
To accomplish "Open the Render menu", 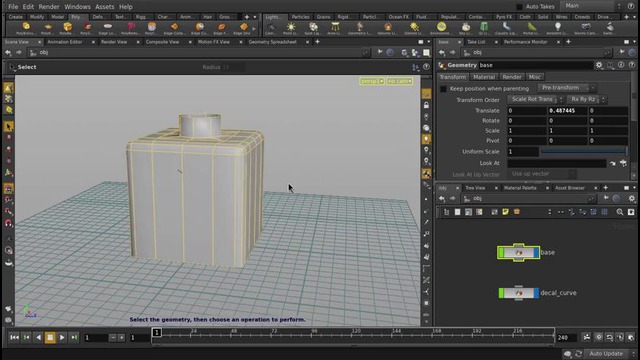I will click(49, 7).
